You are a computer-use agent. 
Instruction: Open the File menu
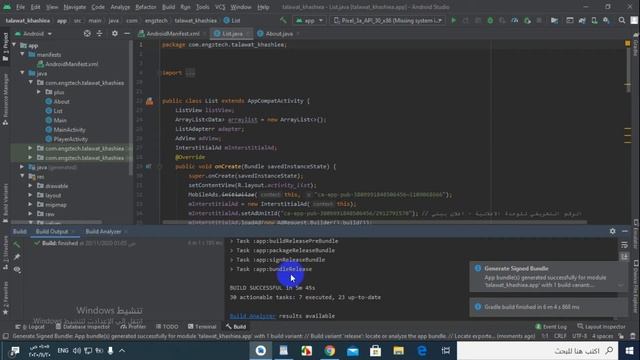(x=20, y=7)
